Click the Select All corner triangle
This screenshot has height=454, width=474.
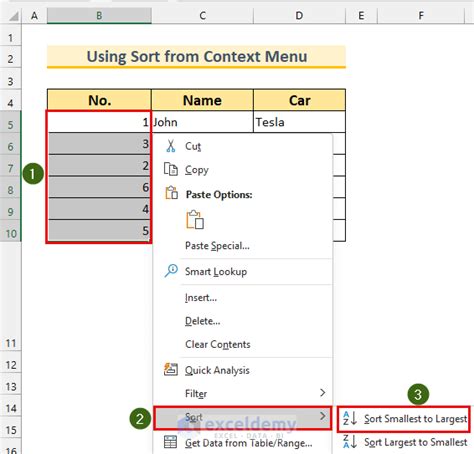(x=13, y=16)
